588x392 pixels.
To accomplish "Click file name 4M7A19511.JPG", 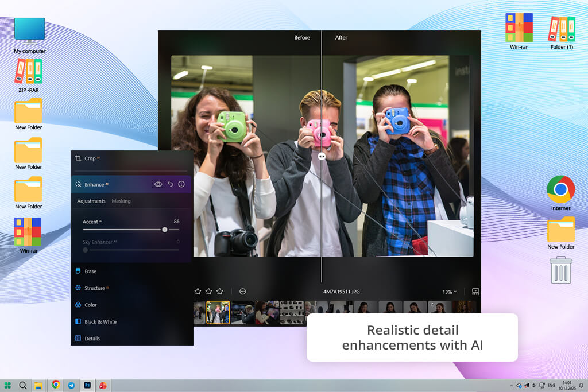I will coord(341,291).
